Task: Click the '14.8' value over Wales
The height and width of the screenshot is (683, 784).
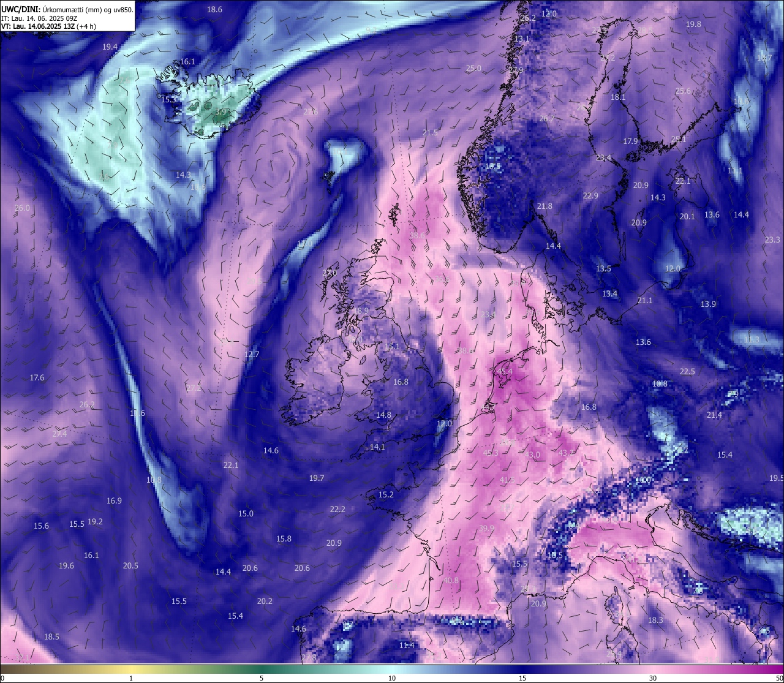Action: click(383, 415)
